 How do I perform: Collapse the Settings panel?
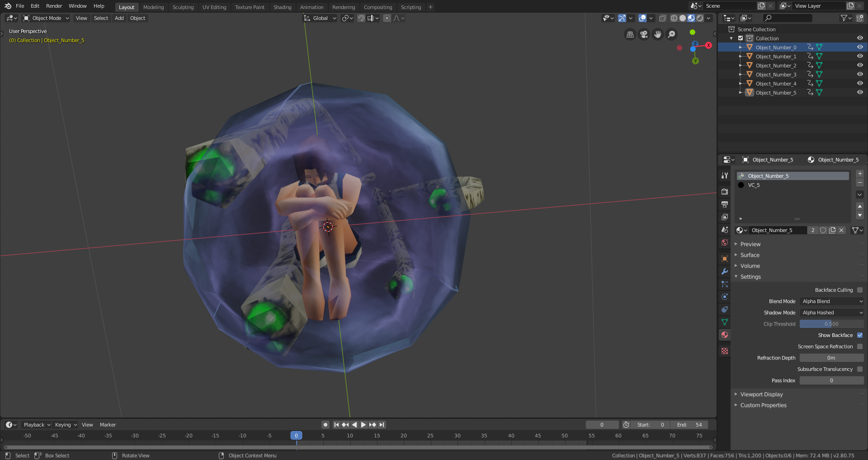click(750, 277)
